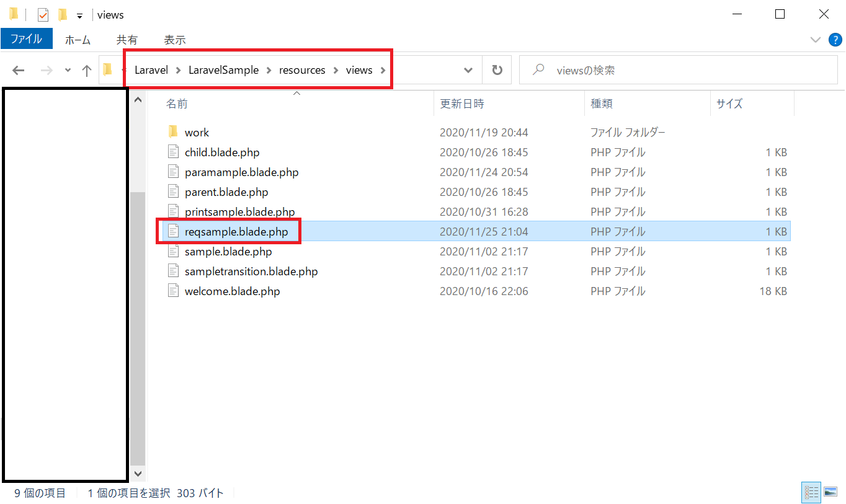Select the work folder icon
846x504 pixels.
[x=173, y=132]
